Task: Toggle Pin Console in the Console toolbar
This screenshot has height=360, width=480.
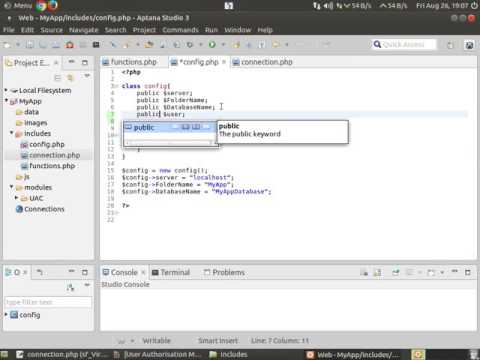Action: [396, 272]
